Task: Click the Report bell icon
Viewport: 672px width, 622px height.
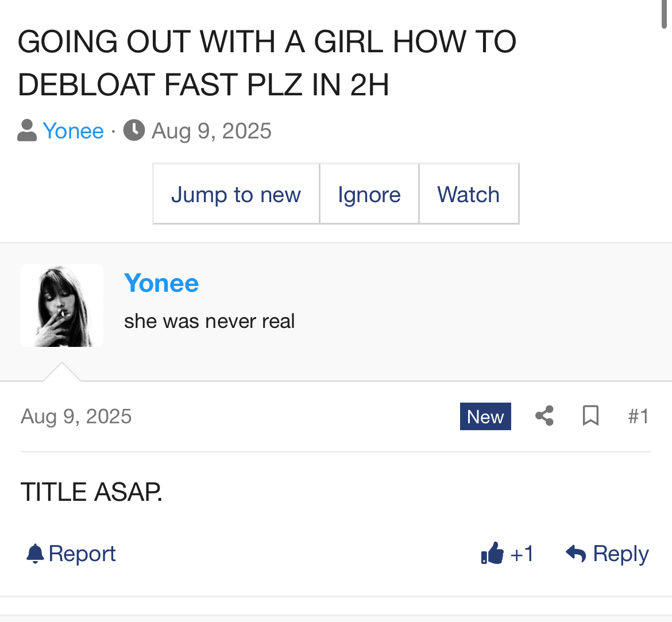Action: click(x=35, y=554)
